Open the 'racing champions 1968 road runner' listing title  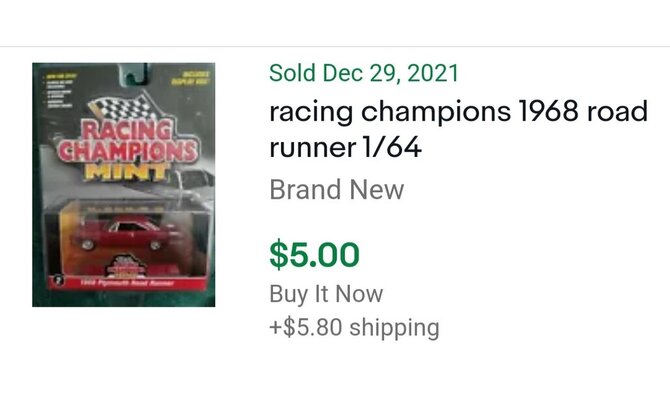[460, 111]
